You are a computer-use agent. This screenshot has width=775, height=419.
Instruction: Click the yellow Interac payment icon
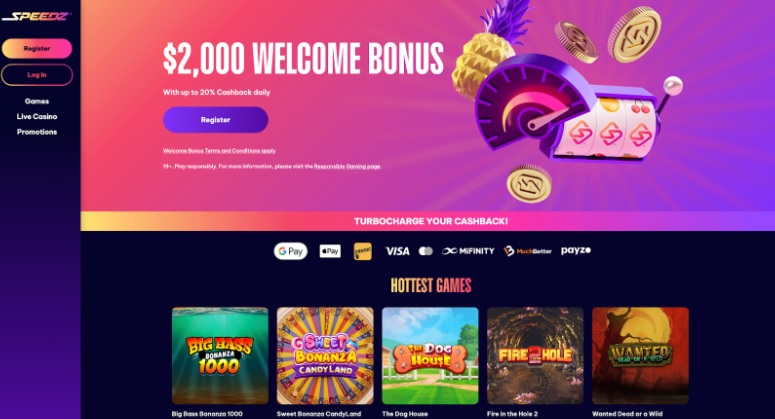coord(363,251)
